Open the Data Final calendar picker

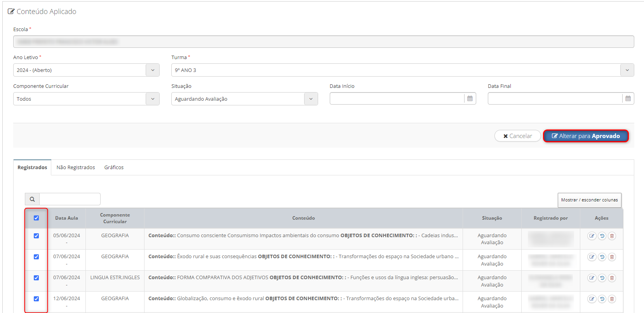(628, 99)
